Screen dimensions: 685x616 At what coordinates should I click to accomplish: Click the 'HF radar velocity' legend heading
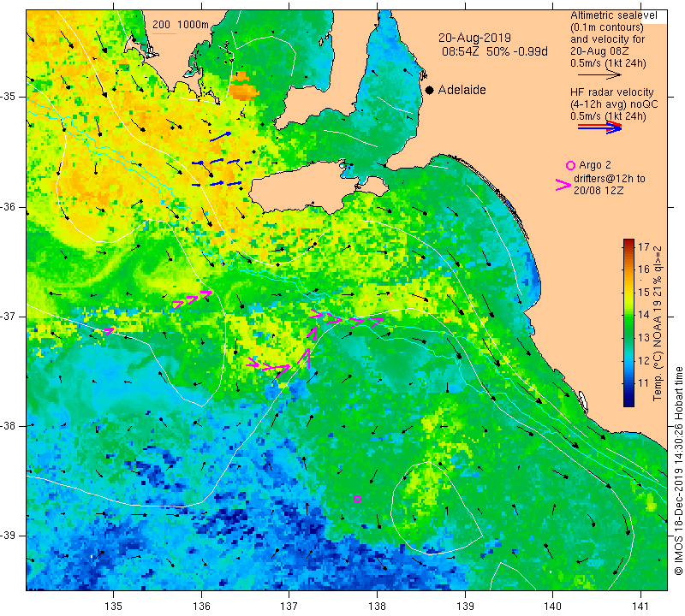point(611,92)
